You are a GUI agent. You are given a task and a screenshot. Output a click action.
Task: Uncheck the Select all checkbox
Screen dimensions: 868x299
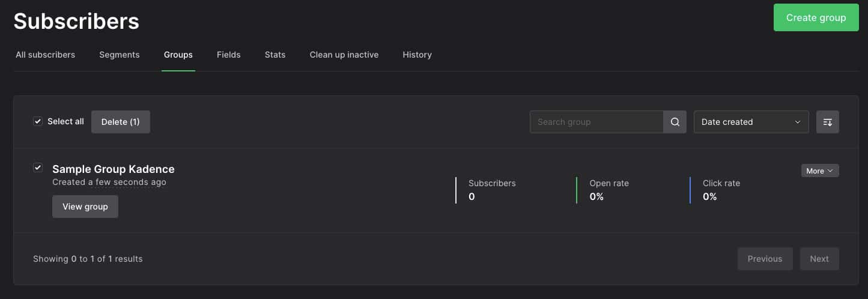tap(38, 121)
